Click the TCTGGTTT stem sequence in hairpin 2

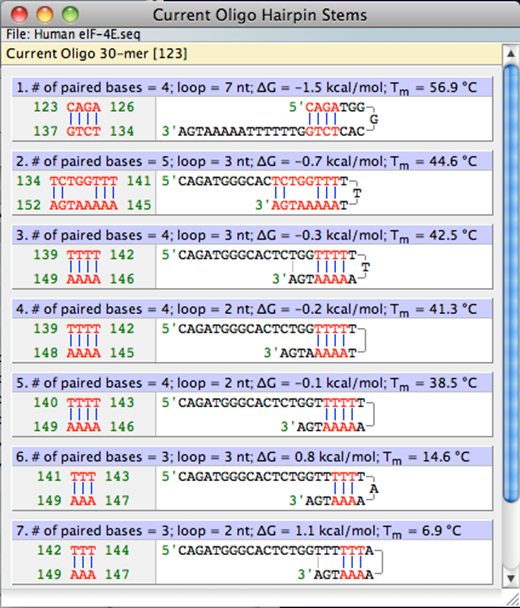[x=83, y=181]
